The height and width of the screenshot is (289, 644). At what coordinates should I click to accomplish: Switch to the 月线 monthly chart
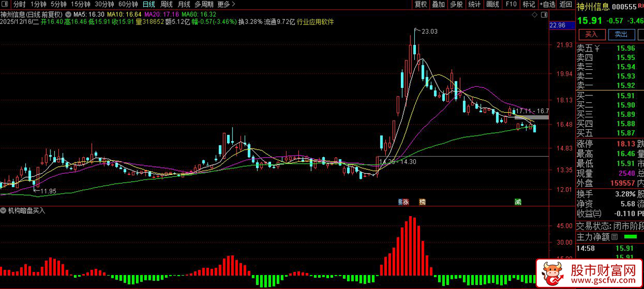184,4
